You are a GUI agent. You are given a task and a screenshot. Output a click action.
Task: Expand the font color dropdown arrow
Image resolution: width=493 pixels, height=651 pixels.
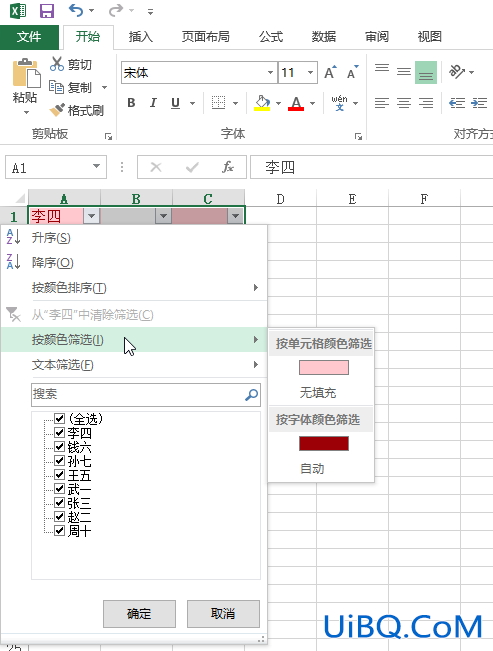pyautogui.click(x=312, y=103)
